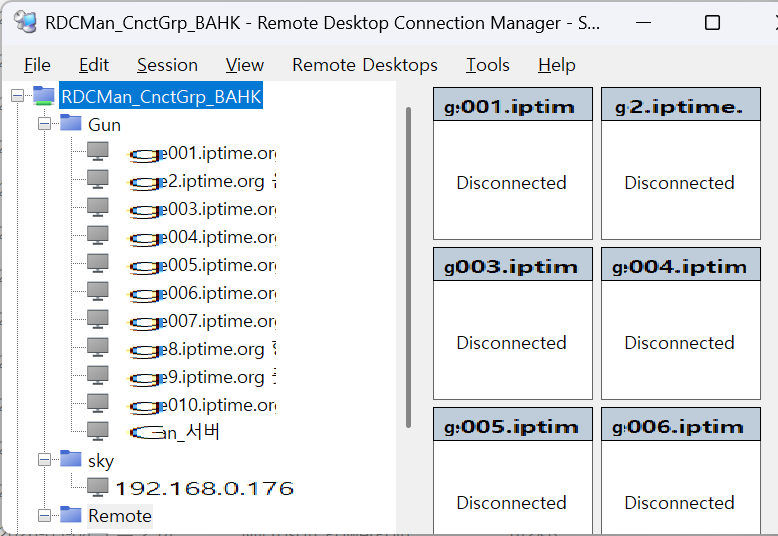Viewport: 778px width, 536px height.
Task: Select the 001.iptime.org server in tree
Action: pyautogui.click(x=202, y=154)
